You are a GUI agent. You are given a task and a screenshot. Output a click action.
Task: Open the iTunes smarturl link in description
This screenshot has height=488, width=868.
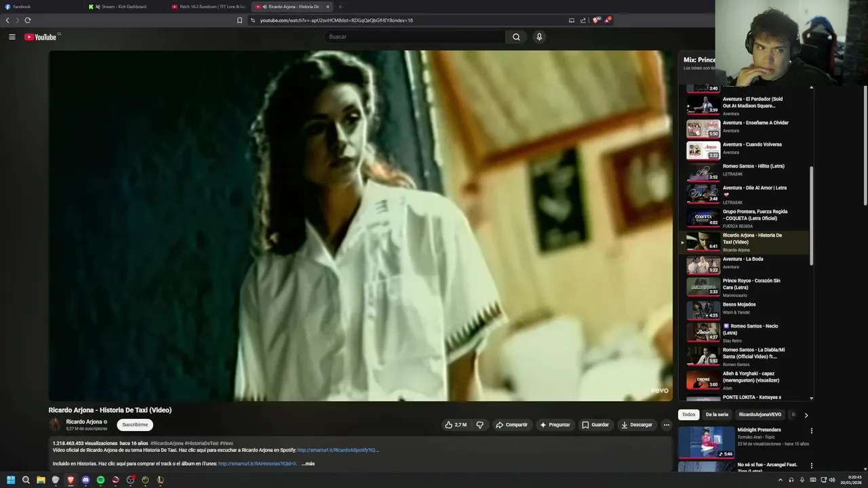pyautogui.click(x=258, y=464)
